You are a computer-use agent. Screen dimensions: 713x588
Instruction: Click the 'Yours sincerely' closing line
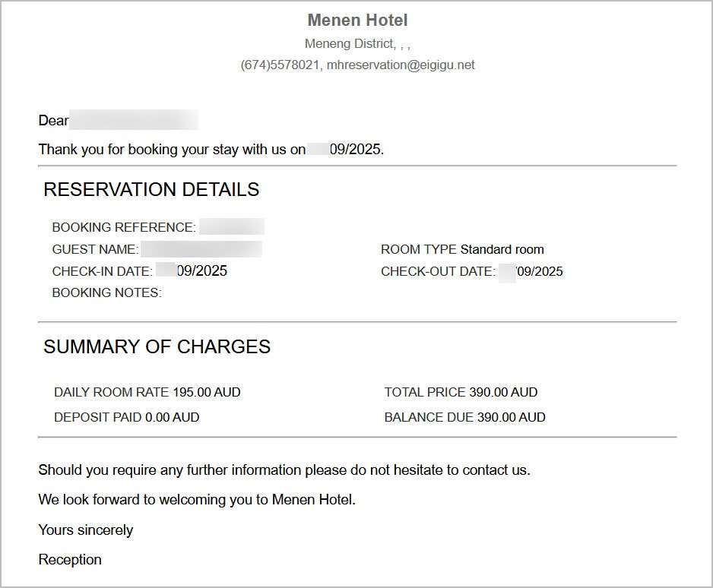point(86,530)
